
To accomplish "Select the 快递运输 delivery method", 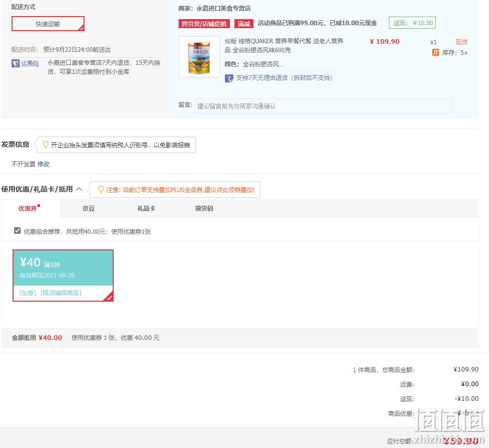I will [48, 24].
